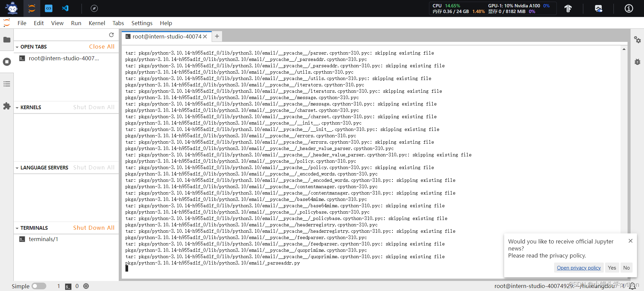Open the Table of Contents sidebar icon

click(x=7, y=84)
